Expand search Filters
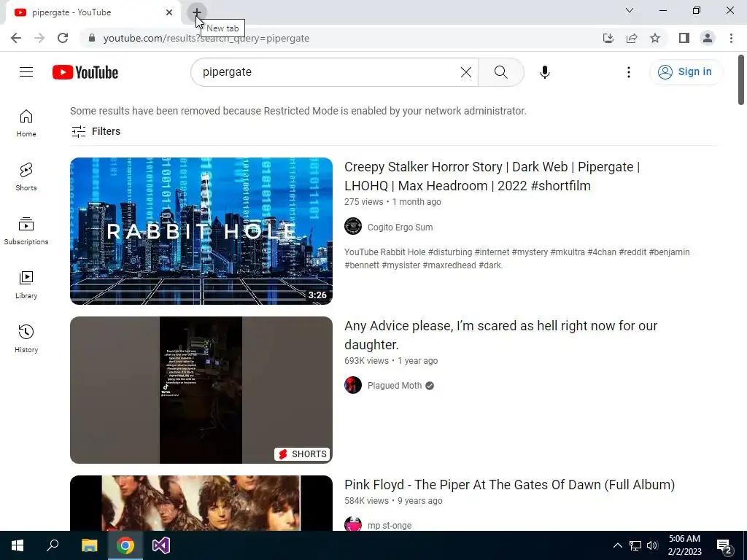 (x=96, y=131)
